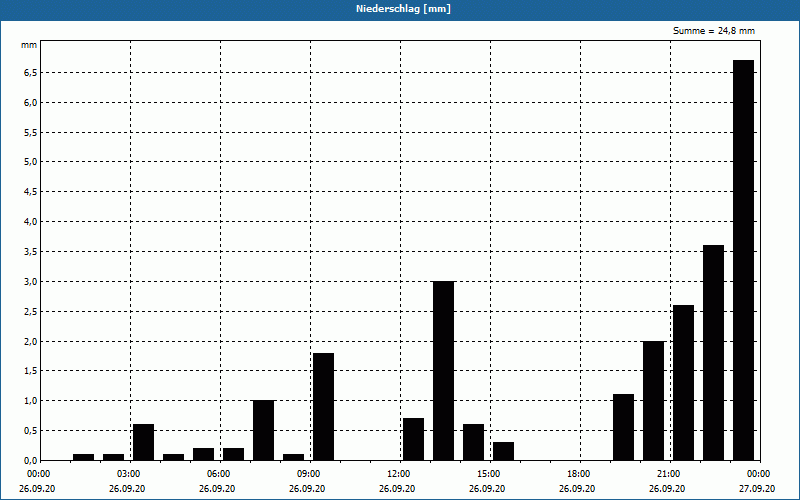
Task: Click the mm unit label above the y-axis
Action: [29, 45]
